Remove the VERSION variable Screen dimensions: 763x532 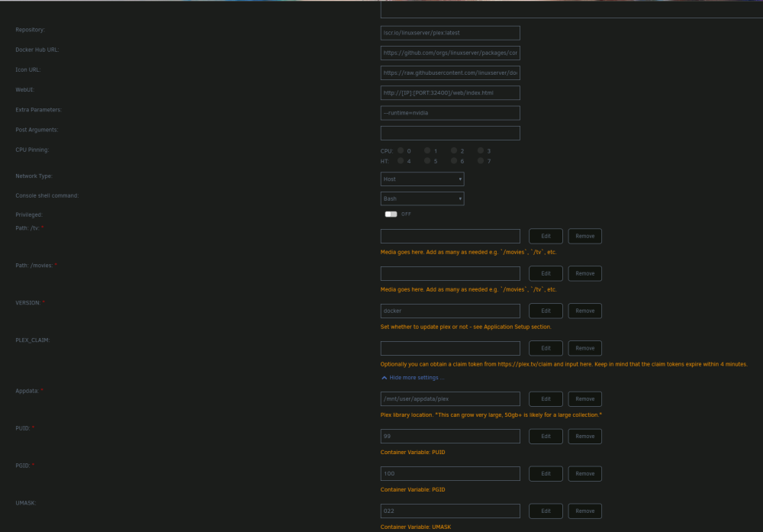coord(585,311)
